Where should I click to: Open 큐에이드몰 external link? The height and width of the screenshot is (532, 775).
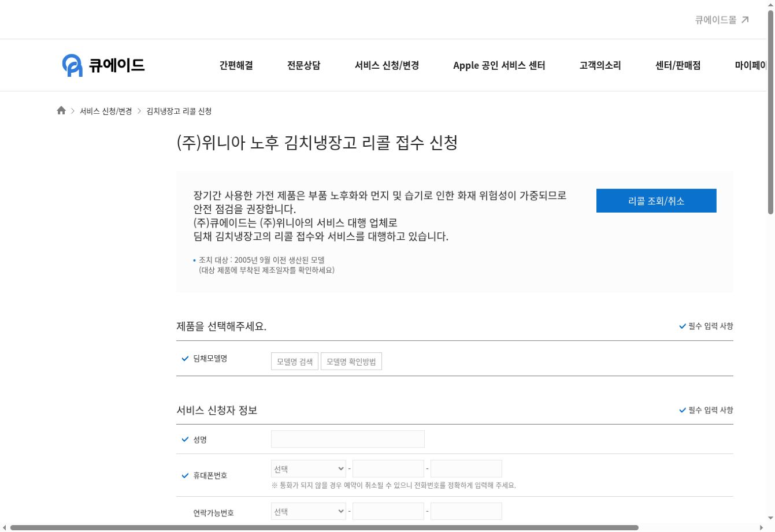tap(722, 20)
